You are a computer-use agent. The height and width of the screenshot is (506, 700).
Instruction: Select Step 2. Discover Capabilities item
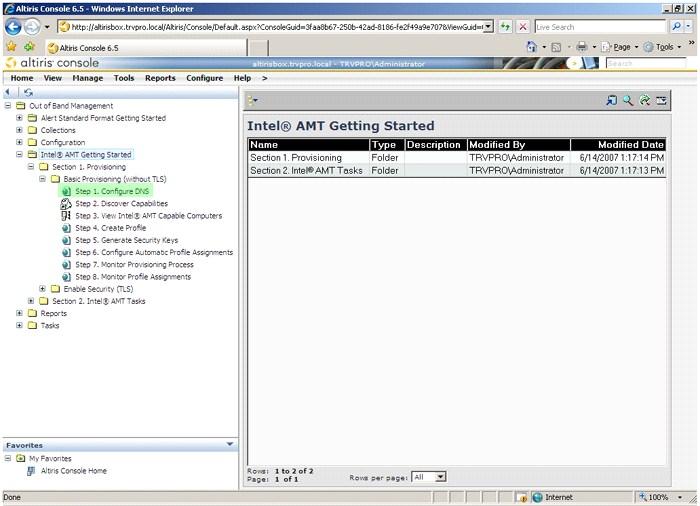point(121,204)
